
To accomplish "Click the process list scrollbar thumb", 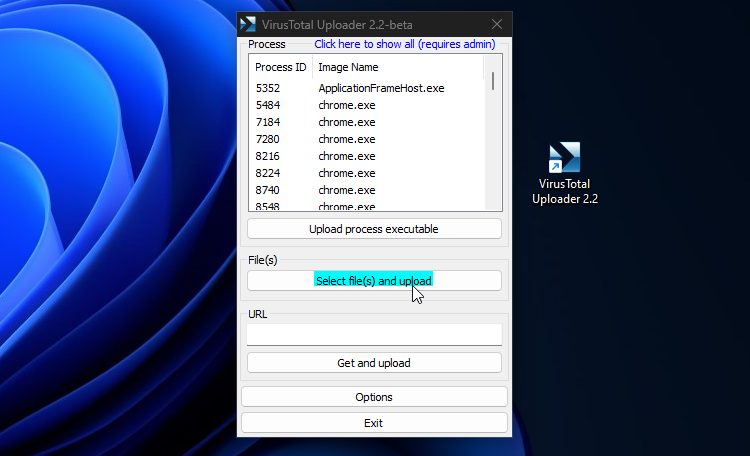I will point(493,81).
